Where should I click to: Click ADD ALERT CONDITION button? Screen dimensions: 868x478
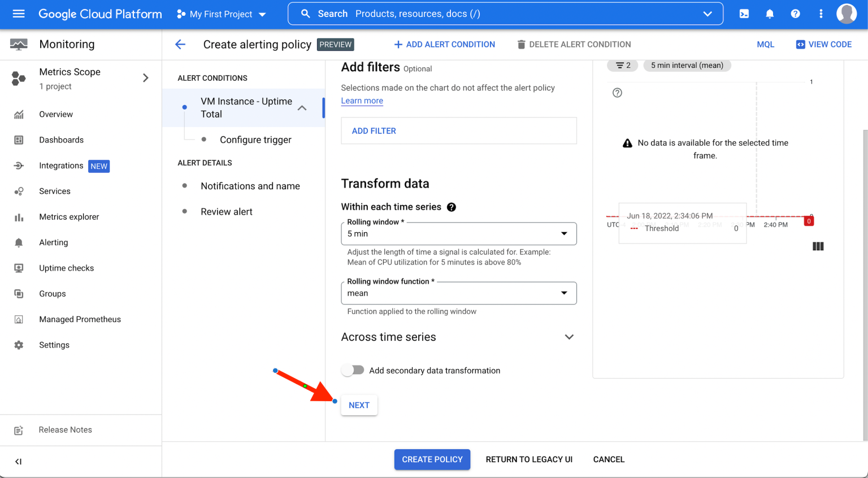tap(444, 44)
